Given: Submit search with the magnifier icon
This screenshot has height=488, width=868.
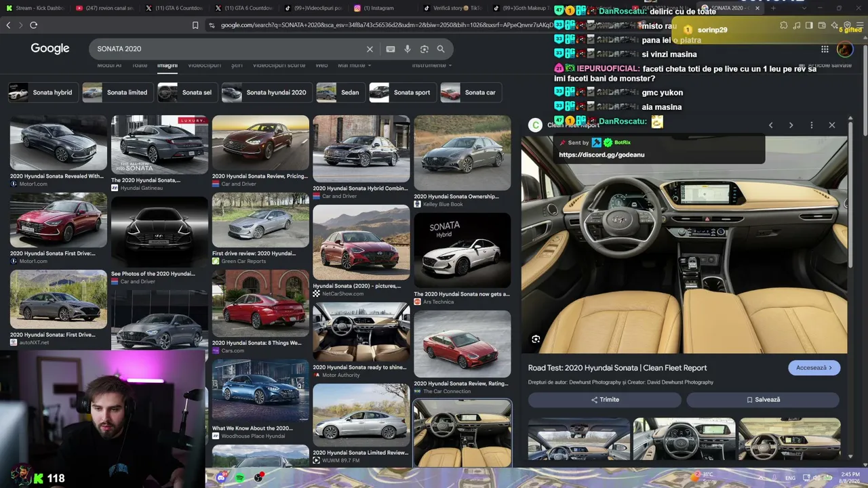Looking at the screenshot, I should point(441,49).
